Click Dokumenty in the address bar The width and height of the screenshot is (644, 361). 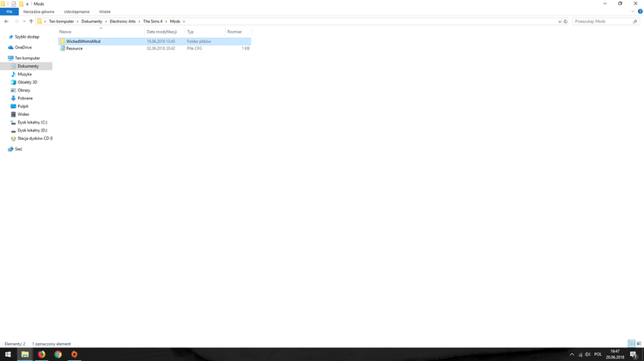(92, 21)
